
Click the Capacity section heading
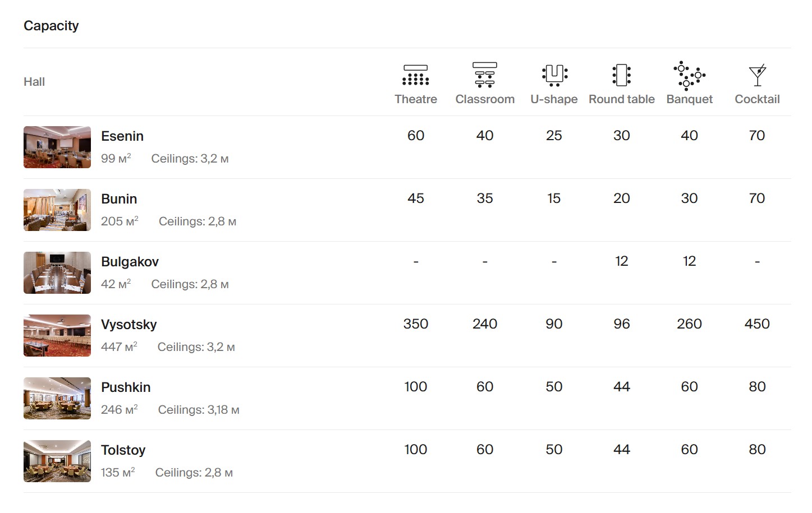51,26
